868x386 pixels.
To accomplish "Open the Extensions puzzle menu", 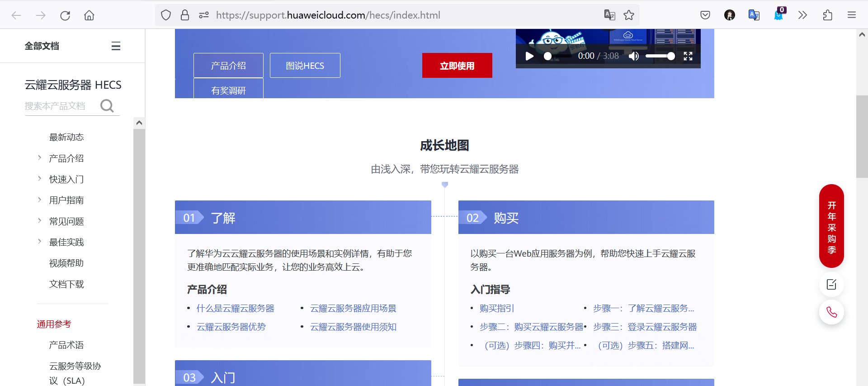I will pyautogui.click(x=827, y=15).
